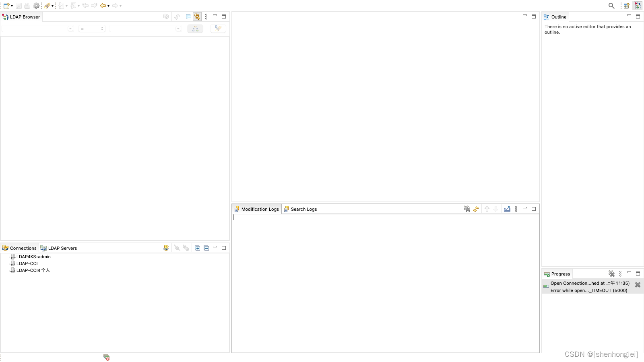The width and height of the screenshot is (644, 362).
Task: Open the LDAP Browser view menu
Action: click(x=206, y=17)
